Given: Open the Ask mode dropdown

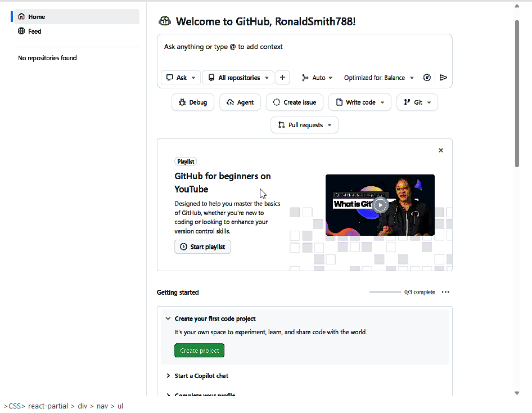Looking at the screenshot, I should 181,78.
